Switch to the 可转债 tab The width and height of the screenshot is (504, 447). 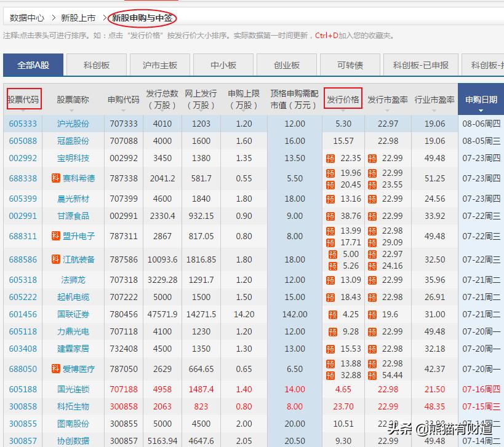350,65
